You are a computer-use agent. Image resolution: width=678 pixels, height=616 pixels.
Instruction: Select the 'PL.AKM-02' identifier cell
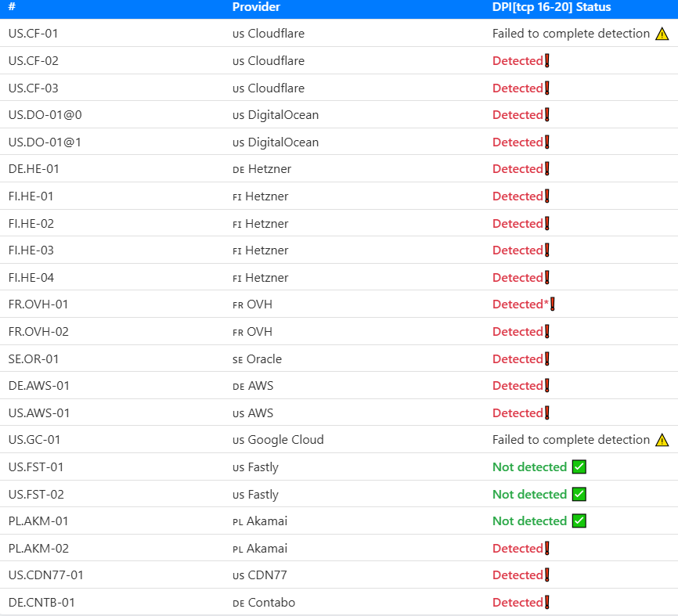pos(38,549)
